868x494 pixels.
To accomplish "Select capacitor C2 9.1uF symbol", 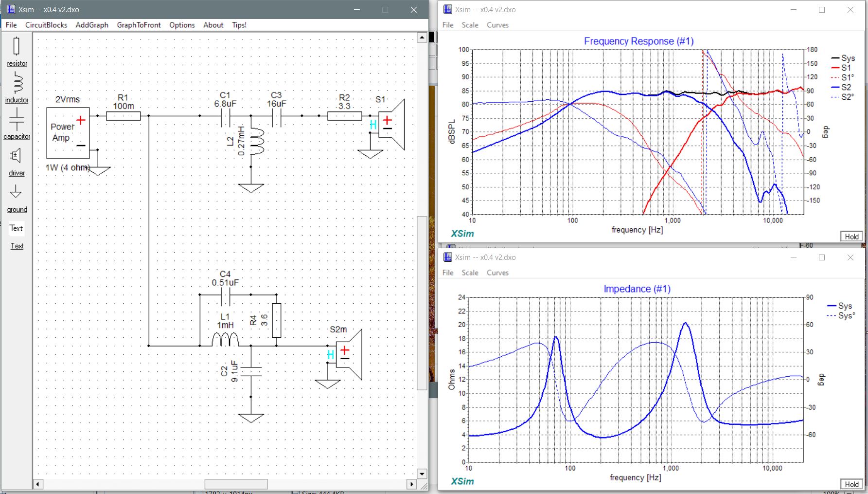I will coord(251,372).
